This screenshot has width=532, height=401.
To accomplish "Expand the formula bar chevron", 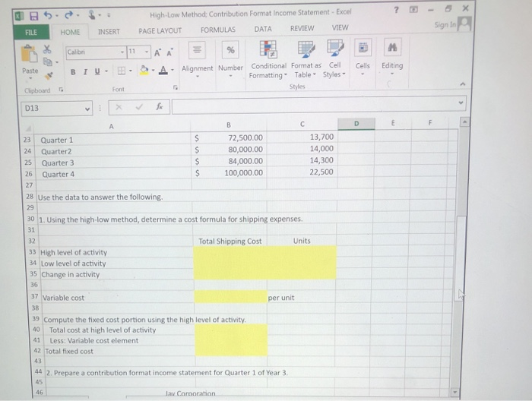I will [x=461, y=103].
